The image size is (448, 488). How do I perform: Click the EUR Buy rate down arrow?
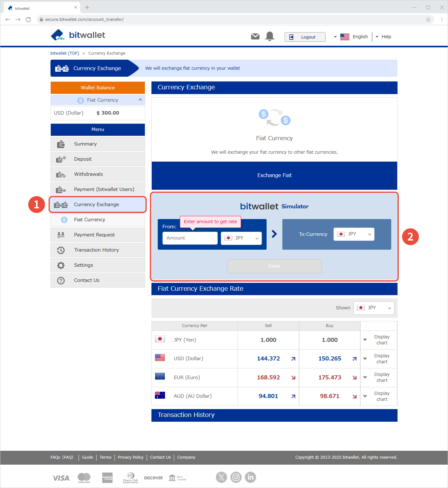[x=355, y=378]
